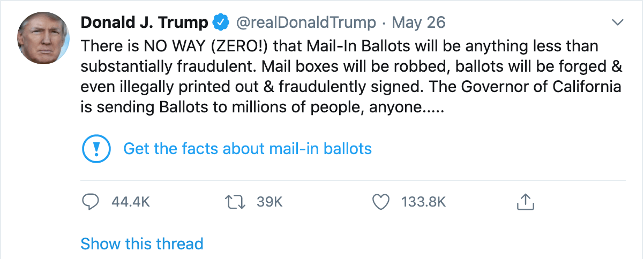Click the 44.4K reply count
The height and width of the screenshot is (259, 644).
(130, 202)
